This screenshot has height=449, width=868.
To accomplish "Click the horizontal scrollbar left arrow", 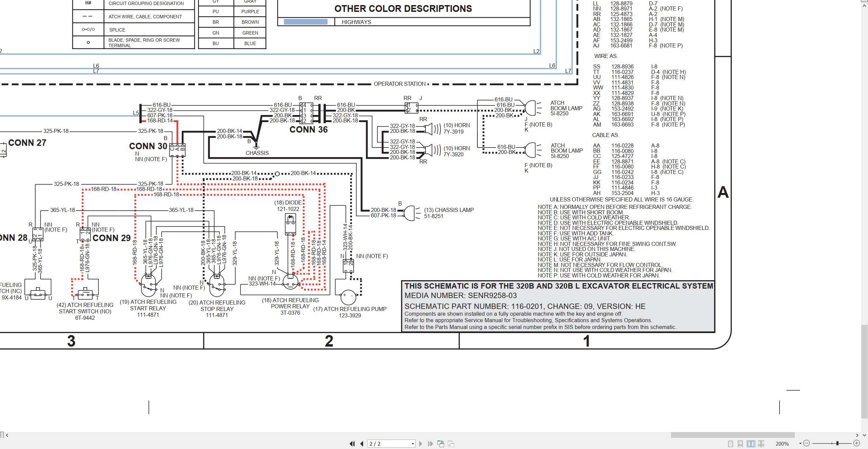I will (7, 435).
